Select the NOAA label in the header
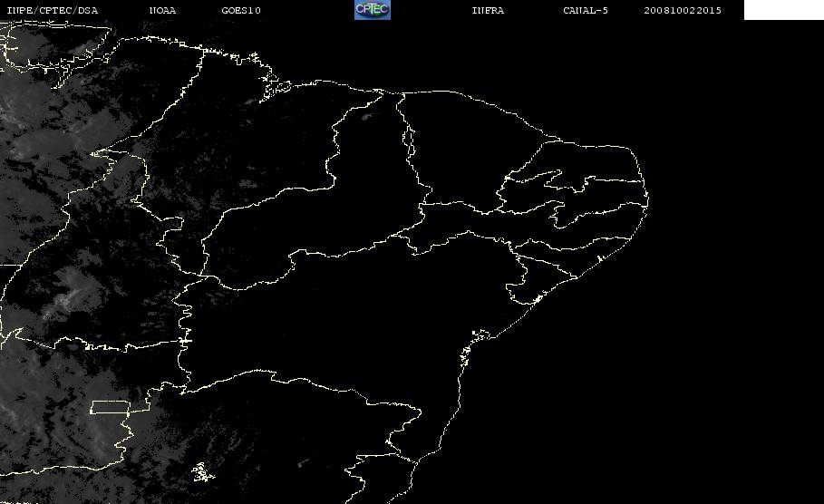 tap(162, 11)
